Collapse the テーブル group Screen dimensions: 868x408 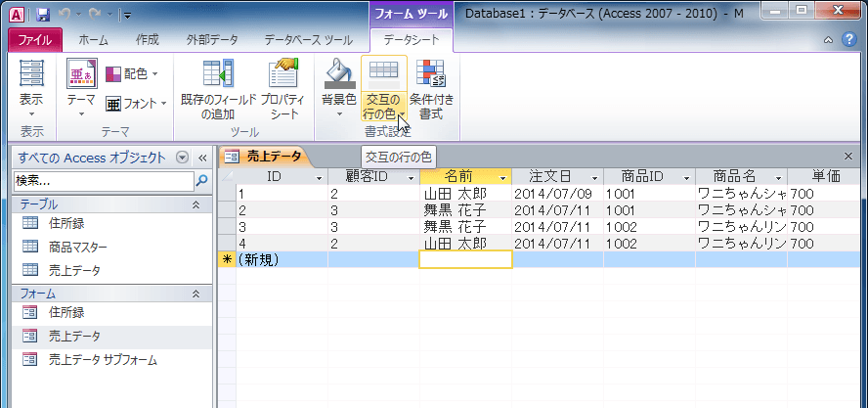pos(195,204)
